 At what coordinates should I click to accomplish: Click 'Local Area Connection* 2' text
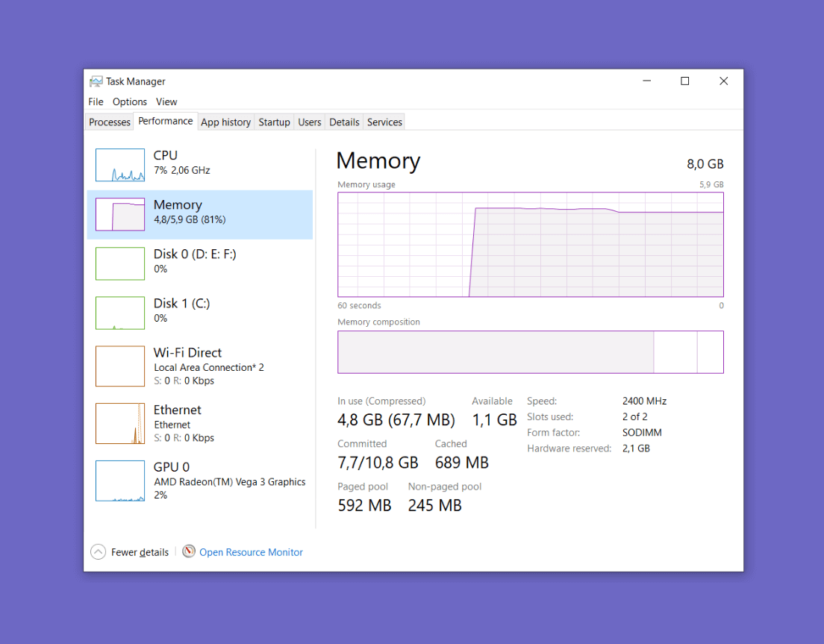[x=209, y=367]
